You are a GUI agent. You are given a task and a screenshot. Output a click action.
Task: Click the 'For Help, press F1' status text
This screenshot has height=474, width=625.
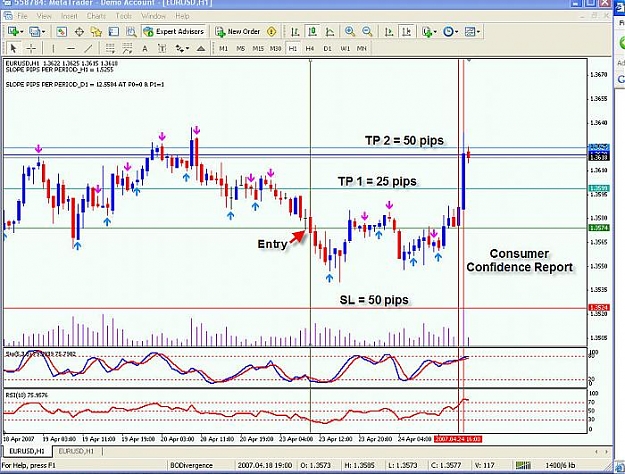pyautogui.click(x=29, y=465)
